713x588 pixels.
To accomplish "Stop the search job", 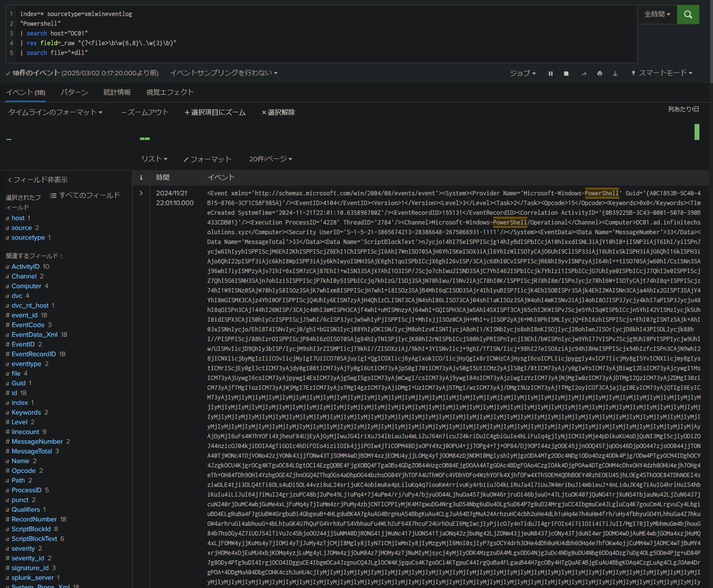I will tap(566, 73).
